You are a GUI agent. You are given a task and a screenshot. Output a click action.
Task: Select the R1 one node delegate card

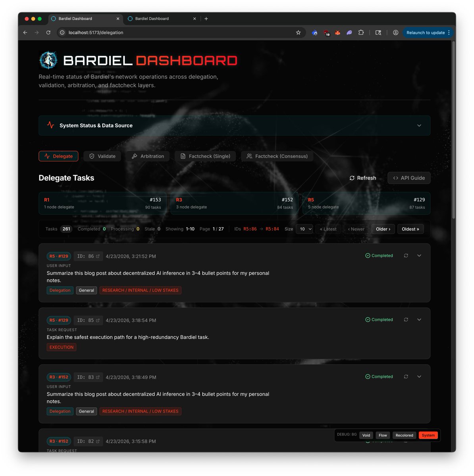click(x=102, y=203)
